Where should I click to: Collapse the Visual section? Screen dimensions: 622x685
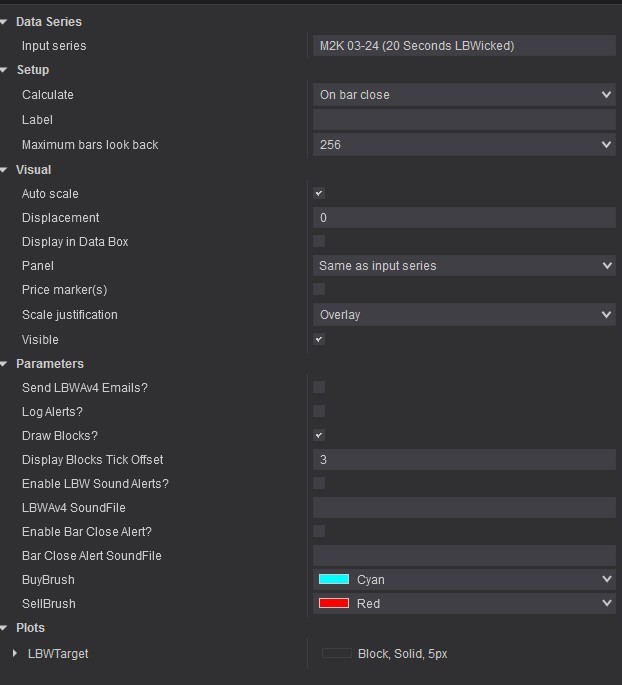(x=5, y=170)
